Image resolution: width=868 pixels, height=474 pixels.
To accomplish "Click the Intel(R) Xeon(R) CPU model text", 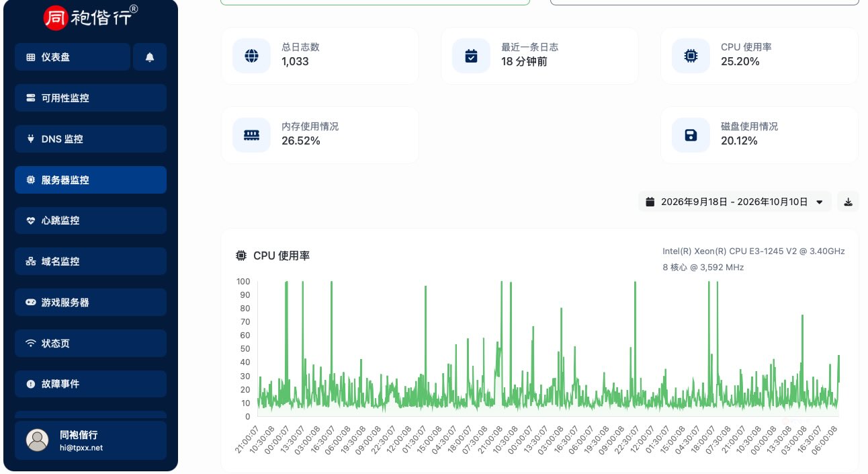I will pyautogui.click(x=754, y=251).
